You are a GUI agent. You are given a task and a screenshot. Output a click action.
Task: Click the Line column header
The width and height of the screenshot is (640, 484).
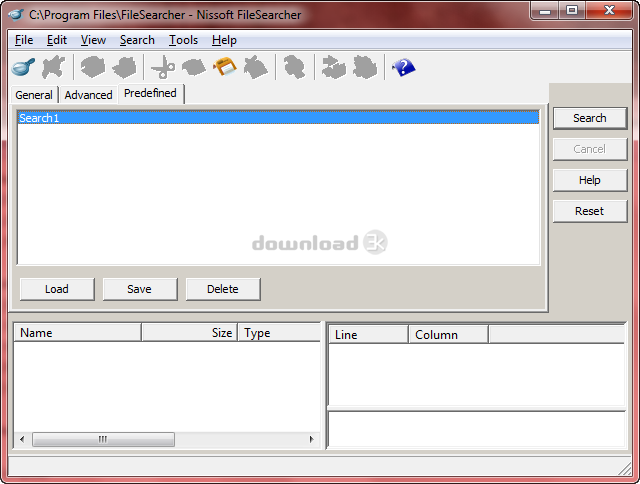[369, 335]
